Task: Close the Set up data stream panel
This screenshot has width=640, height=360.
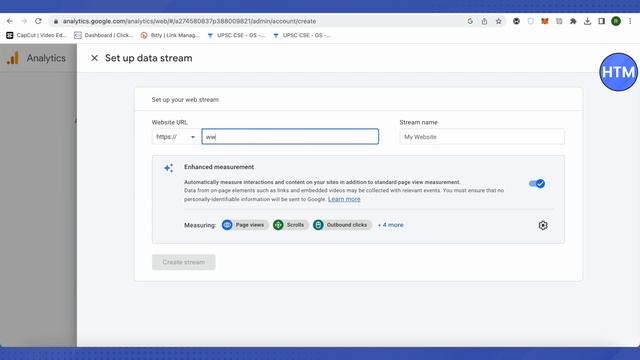Action: [94, 58]
